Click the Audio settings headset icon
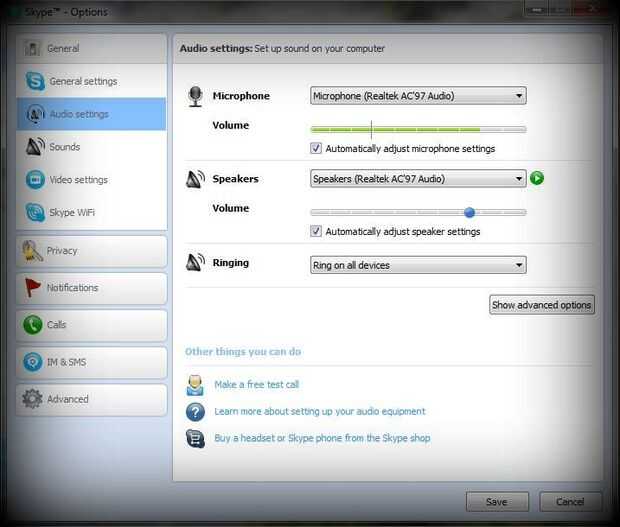This screenshot has width=620, height=527. click(x=35, y=114)
